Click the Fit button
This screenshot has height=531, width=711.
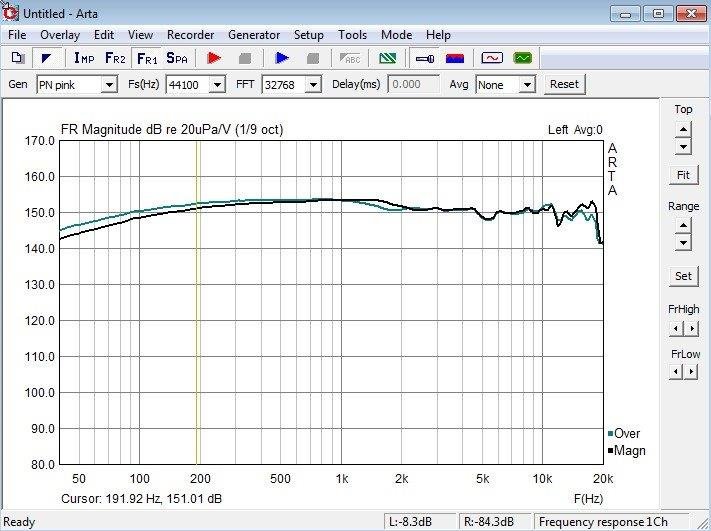click(x=683, y=175)
